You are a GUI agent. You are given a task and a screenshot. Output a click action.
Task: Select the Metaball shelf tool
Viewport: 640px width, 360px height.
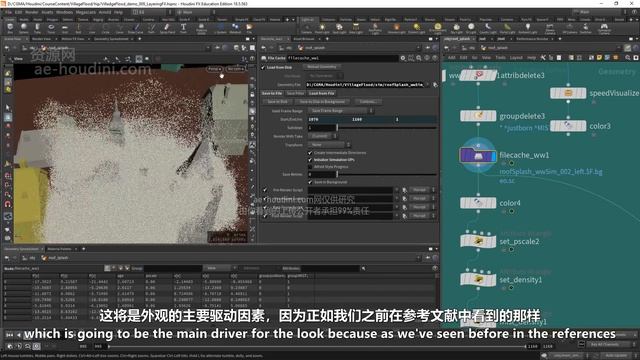pyautogui.click(x=236, y=28)
